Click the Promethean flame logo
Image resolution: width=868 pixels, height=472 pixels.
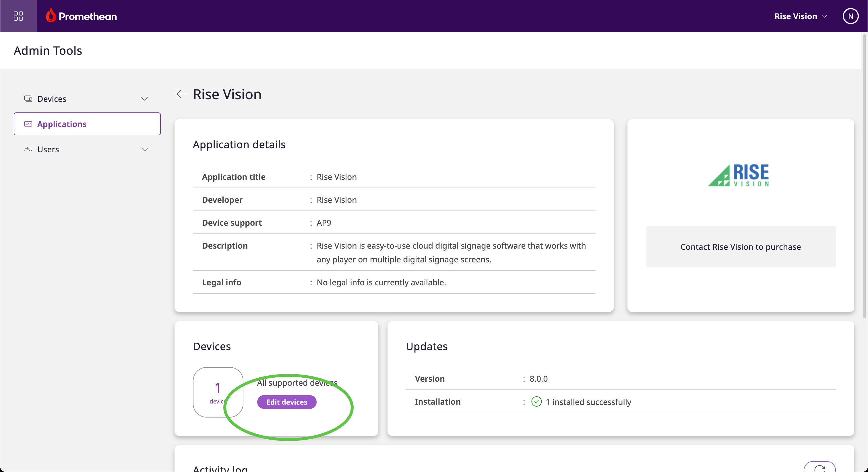click(x=51, y=15)
